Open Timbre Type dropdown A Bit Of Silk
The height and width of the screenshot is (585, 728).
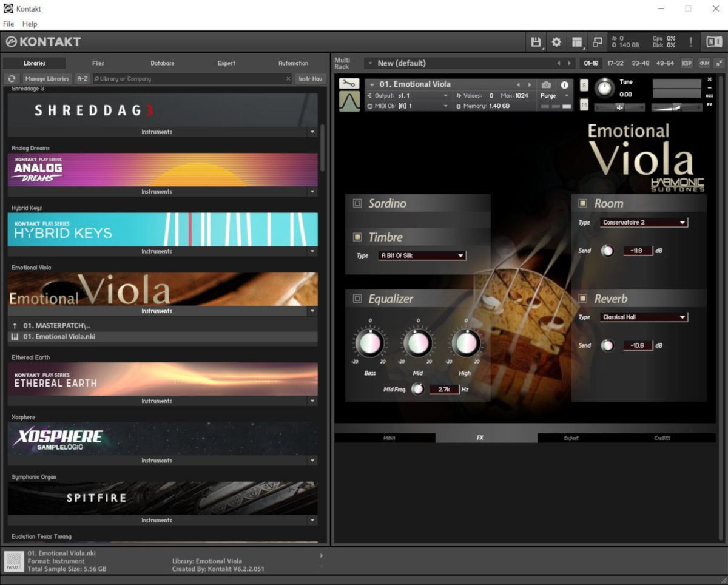422,255
